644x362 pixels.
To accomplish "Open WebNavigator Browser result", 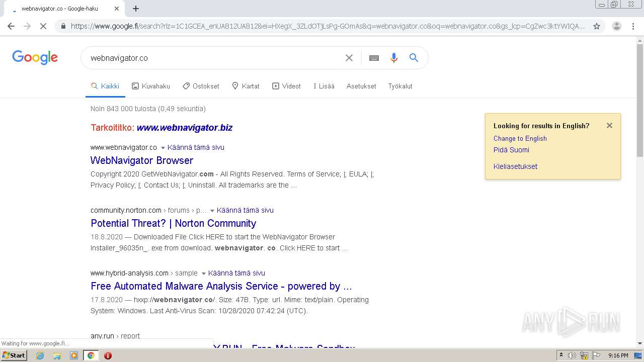I will pyautogui.click(x=142, y=160).
